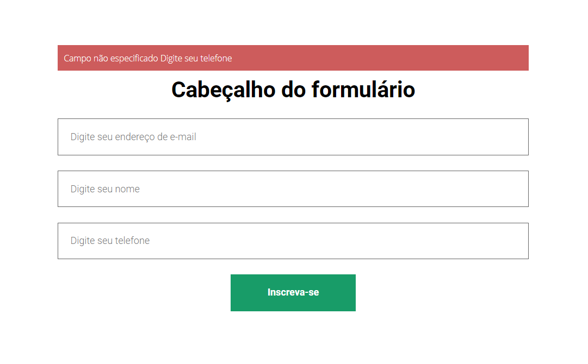Click 'Campo não especificado' error text
The height and width of the screenshot is (364, 588).
[x=110, y=58]
